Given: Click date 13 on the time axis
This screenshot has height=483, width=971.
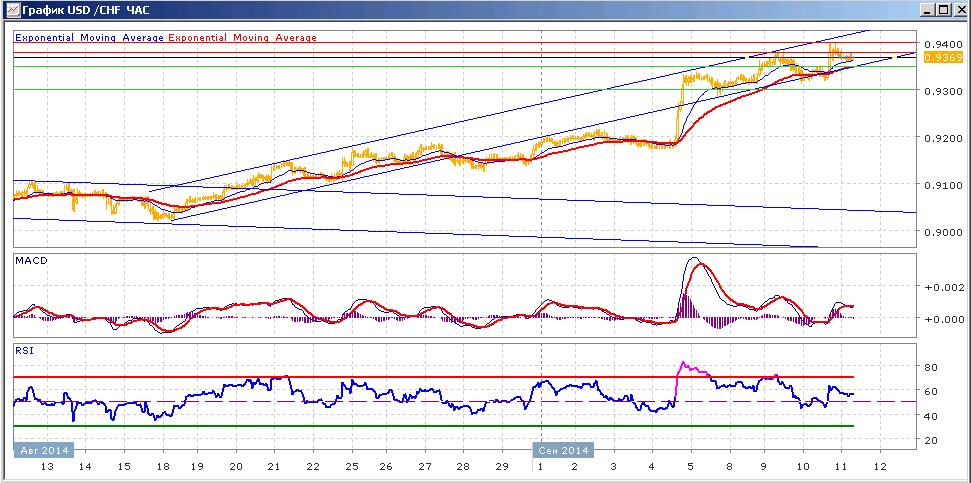Looking at the screenshot, I should pyautogui.click(x=47, y=466).
